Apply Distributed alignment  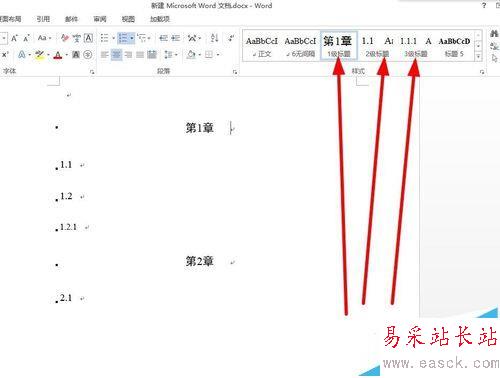pos(152,54)
